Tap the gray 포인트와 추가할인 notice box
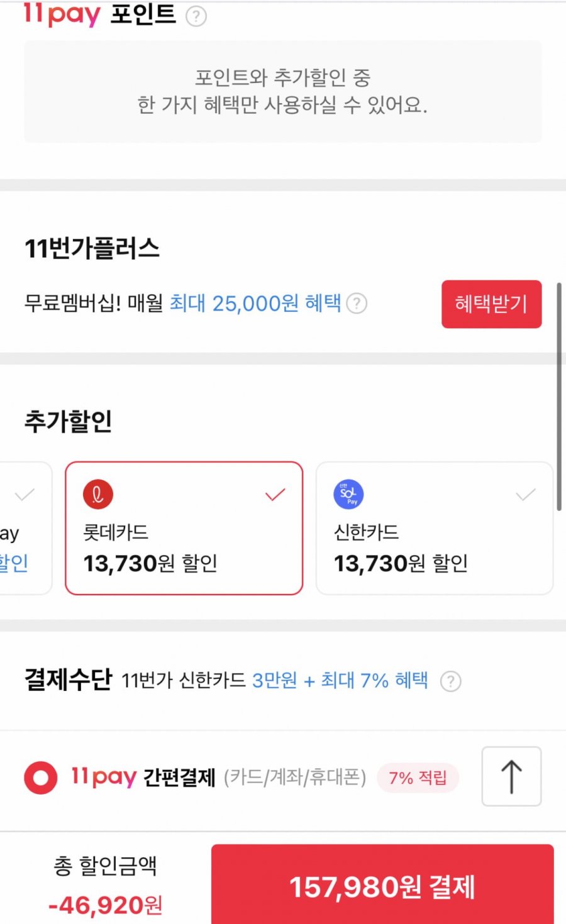Viewport: 566px width, 924px height. click(282, 92)
